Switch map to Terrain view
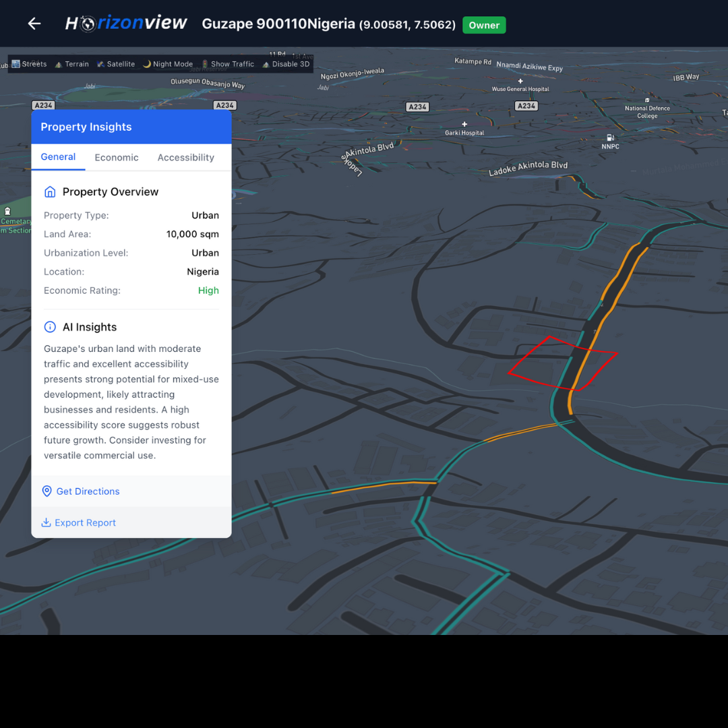The width and height of the screenshot is (728, 728). pos(71,64)
